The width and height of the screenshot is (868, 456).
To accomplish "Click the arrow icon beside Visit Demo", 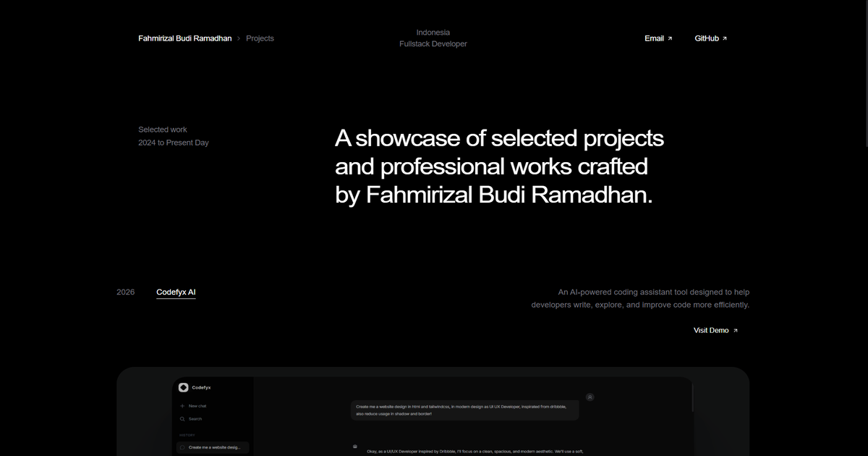I will (x=736, y=330).
